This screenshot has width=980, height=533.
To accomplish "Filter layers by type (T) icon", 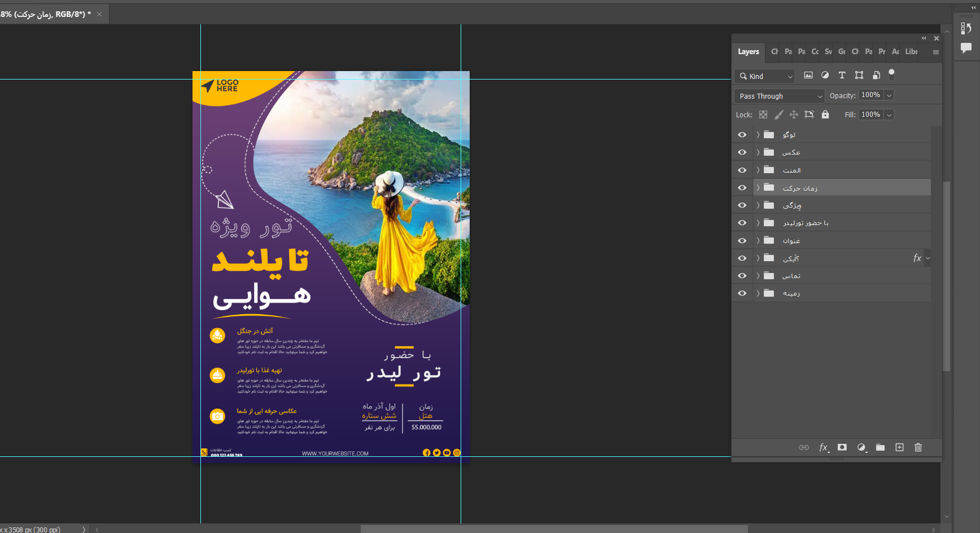I will point(842,75).
